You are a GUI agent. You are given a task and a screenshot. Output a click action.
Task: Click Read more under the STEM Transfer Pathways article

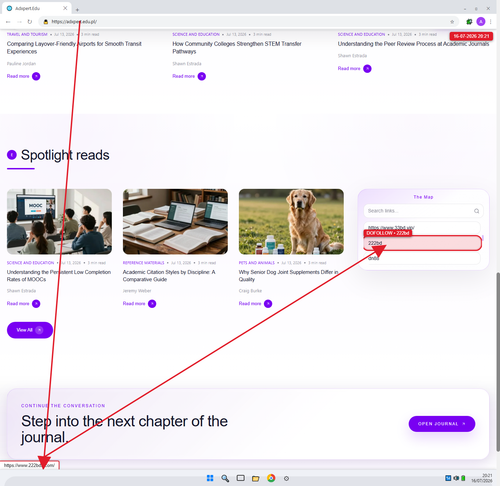coord(189,76)
